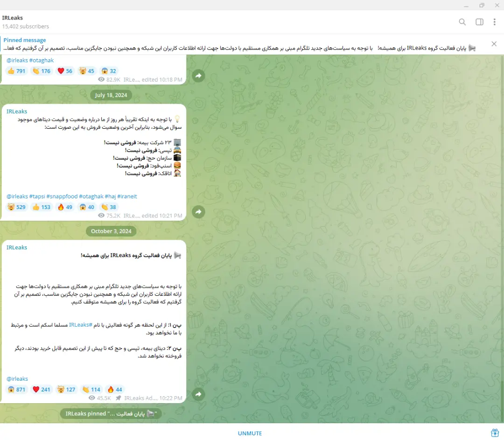The width and height of the screenshot is (504, 440).
Task: Toggle screaming face reaction showing 871
Action: click(x=16, y=390)
